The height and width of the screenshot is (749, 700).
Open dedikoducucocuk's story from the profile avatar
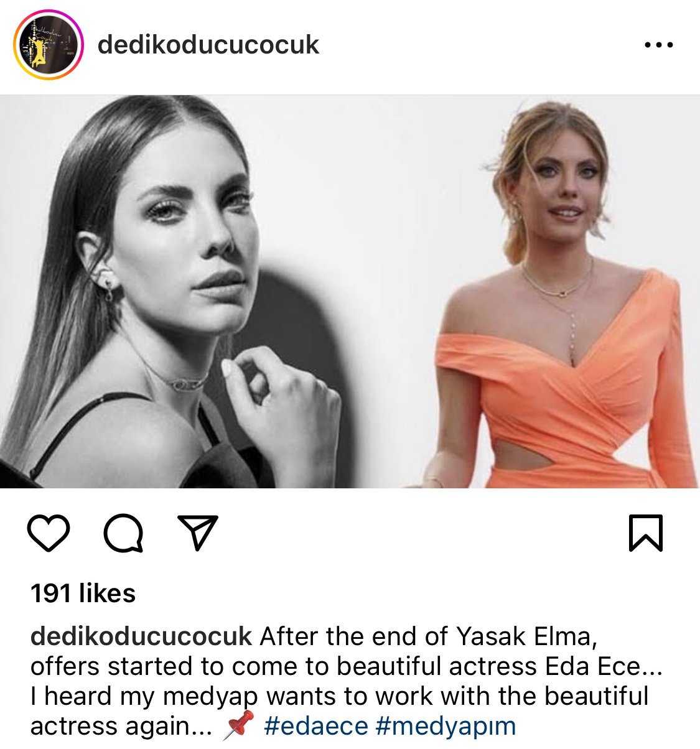49,45
